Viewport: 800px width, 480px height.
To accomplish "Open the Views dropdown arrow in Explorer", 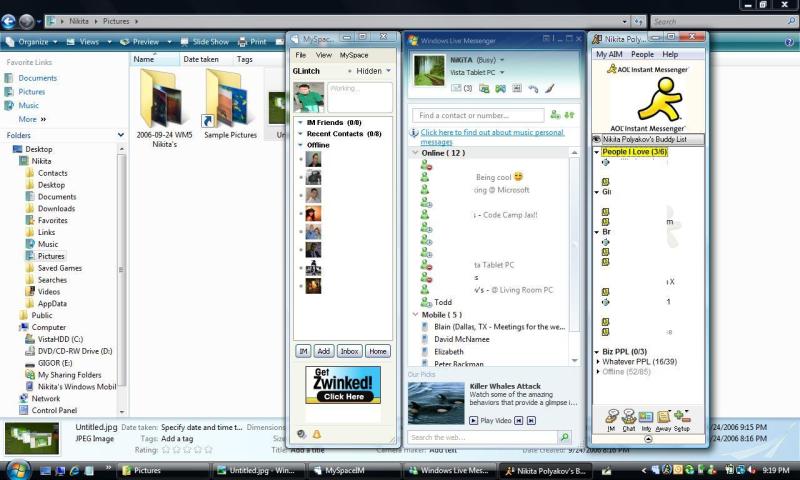I will (109, 42).
